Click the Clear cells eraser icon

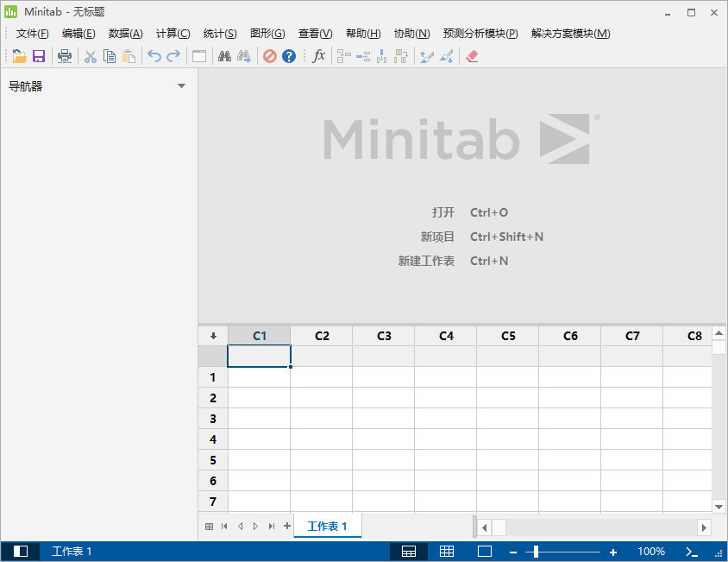pos(472,56)
